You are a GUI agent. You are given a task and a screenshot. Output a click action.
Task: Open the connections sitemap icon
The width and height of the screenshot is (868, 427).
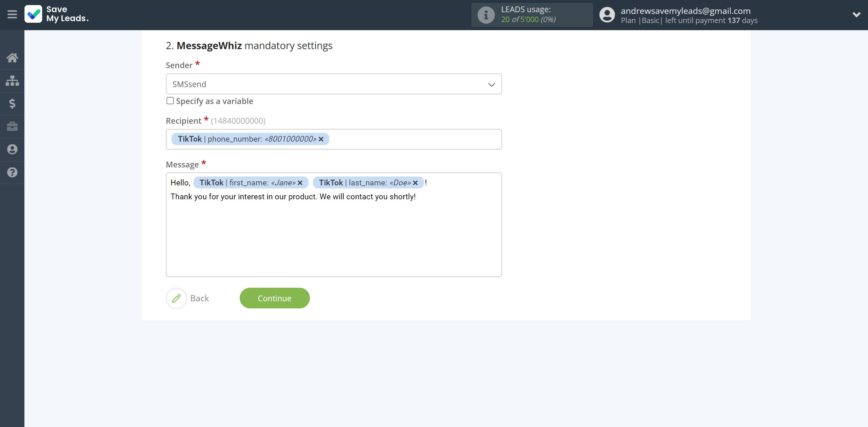[12, 81]
